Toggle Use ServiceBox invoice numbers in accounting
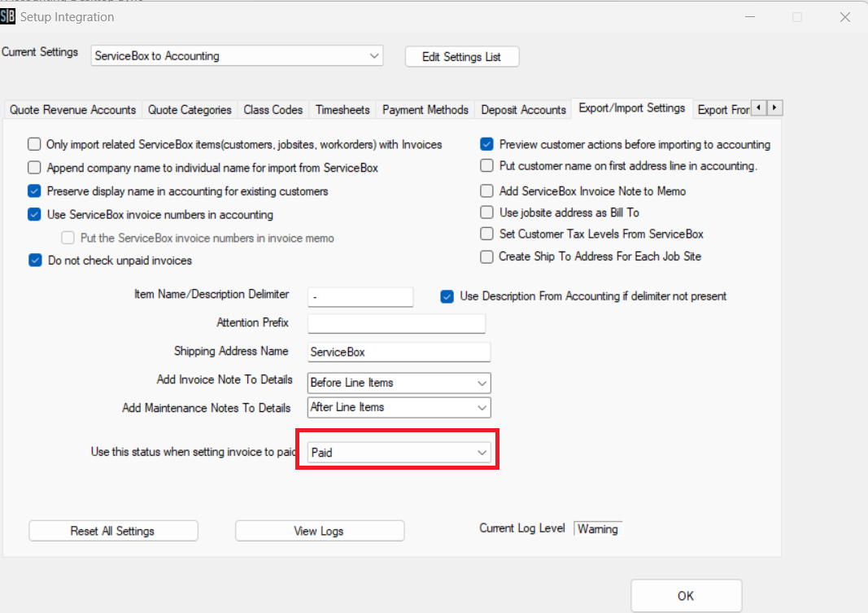Image resolution: width=868 pixels, height=613 pixels. click(34, 214)
